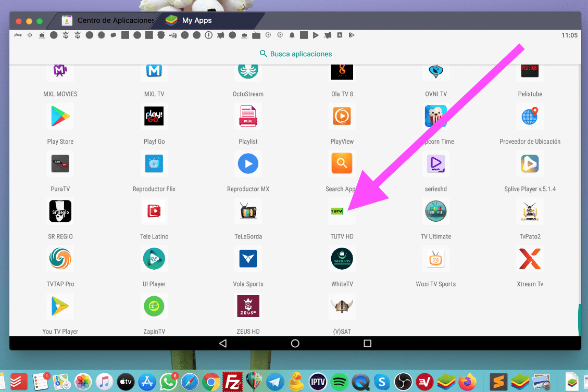Click the Busca aplicaciones search field

[x=295, y=54]
